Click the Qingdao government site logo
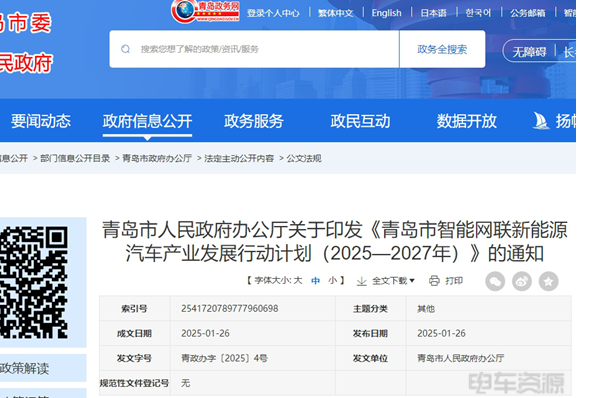 tap(206, 11)
